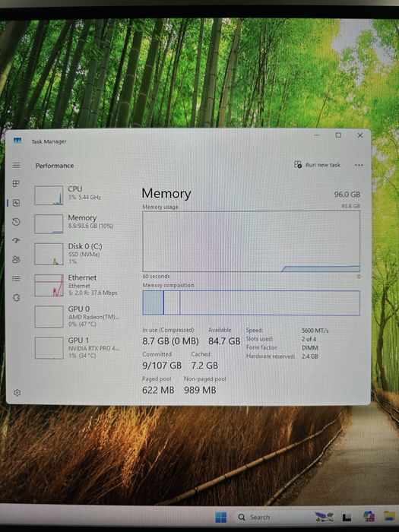
Task: Select GPU 1 NVIDIA RTX item
Action: pos(78,348)
